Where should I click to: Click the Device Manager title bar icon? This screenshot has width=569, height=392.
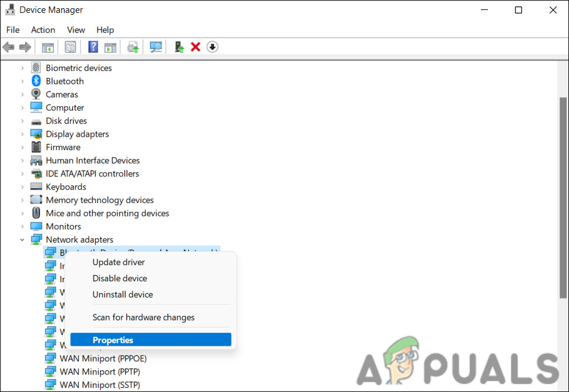click(10, 10)
